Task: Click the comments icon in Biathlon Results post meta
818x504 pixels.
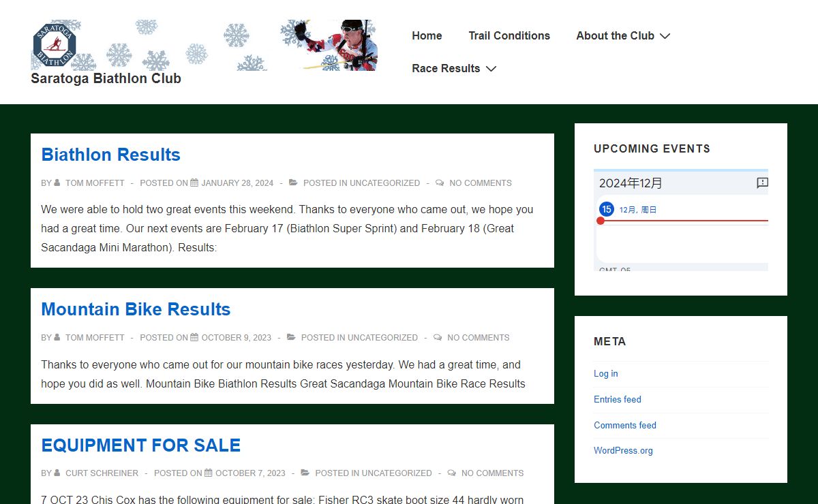Action: click(440, 183)
